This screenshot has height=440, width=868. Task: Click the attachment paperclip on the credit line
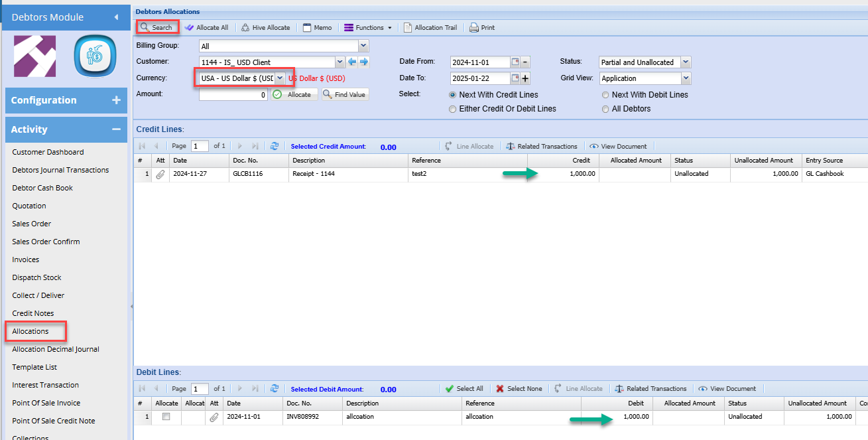[x=160, y=174]
